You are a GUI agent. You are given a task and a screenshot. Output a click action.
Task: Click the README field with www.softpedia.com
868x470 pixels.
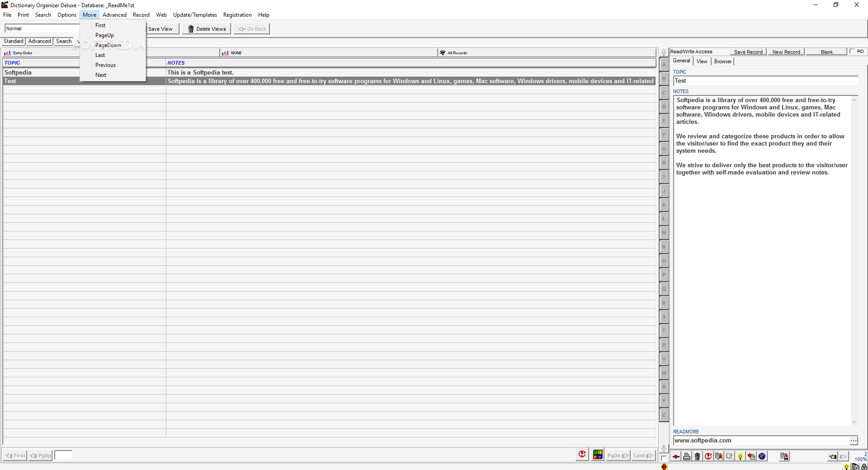click(x=761, y=441)
